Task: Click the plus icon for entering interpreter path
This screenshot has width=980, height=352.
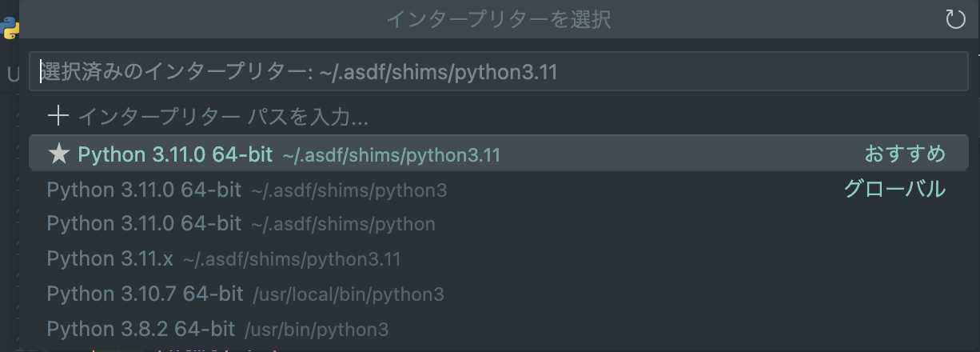Action: pos(58,117)
